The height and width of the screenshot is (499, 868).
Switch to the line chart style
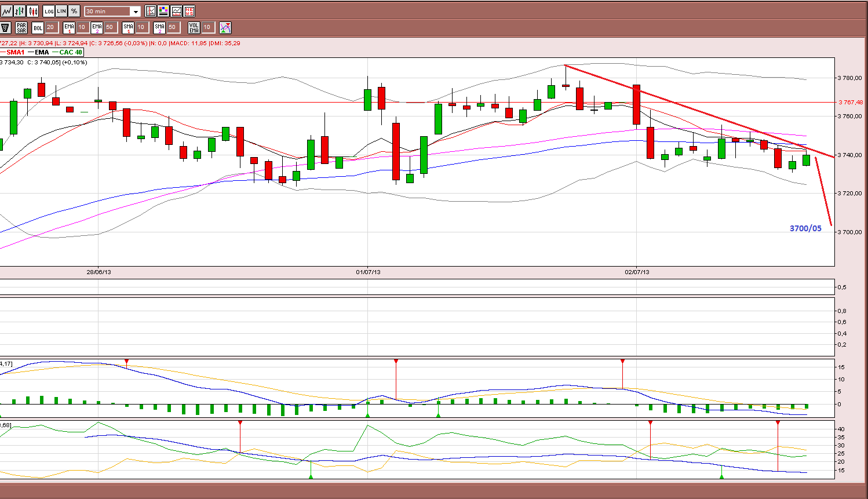coord(6,11)
